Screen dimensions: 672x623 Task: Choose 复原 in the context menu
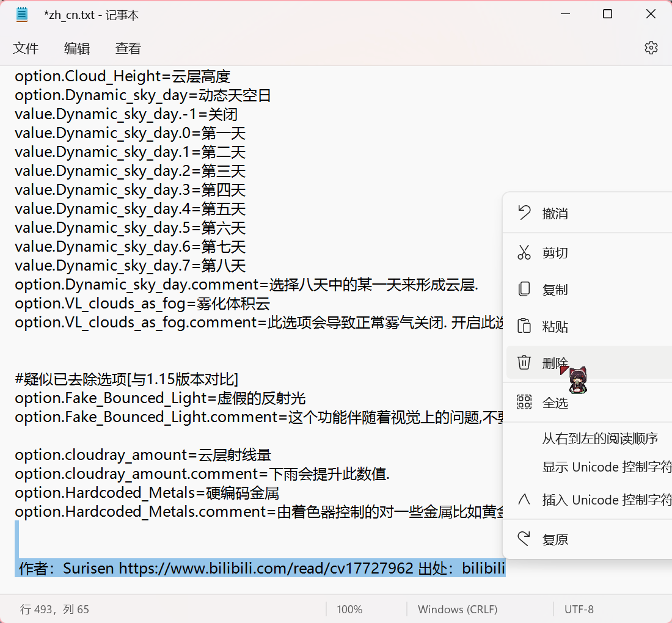coord(589,539)
